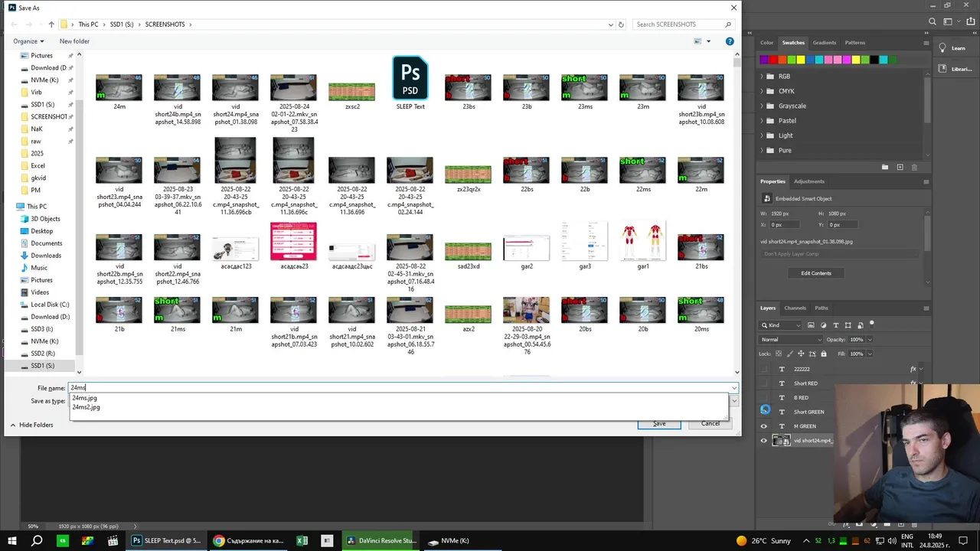
Task: Open the Normal blend mode dropdown
Action: pos(791,339)
